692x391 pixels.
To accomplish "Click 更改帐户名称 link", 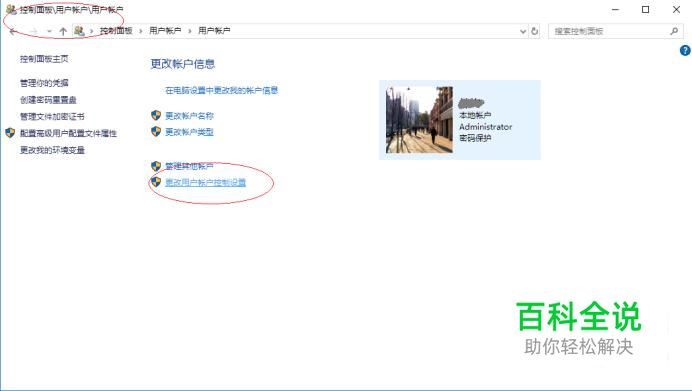I will (189, 116).
